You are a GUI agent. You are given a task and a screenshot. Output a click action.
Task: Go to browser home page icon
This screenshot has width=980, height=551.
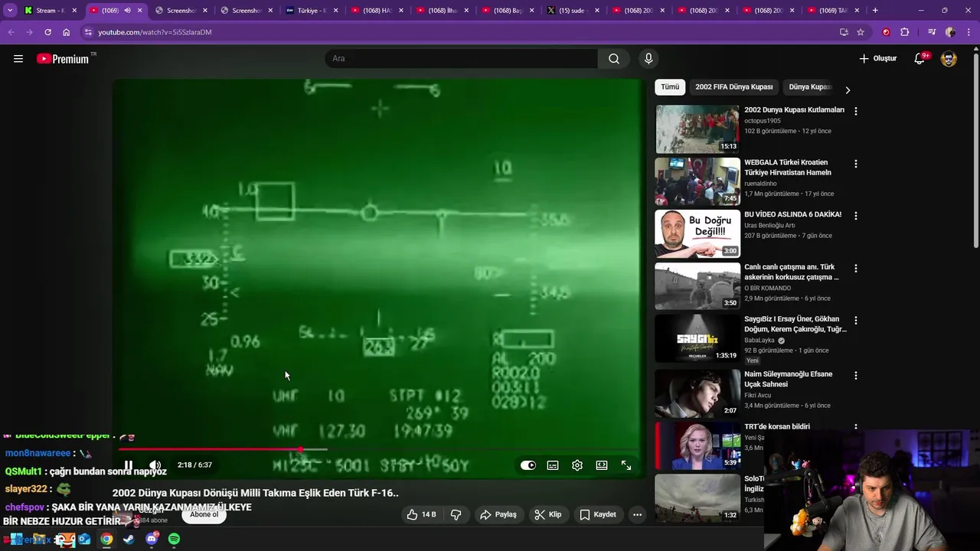coord(67,32)
